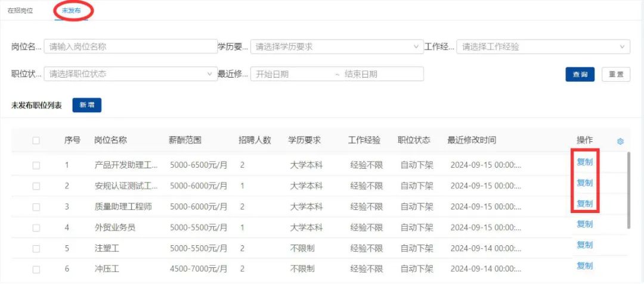Image resolution: width=644 pixels, height=284 pixels.
Task: Click 复制 for the 冲压工 row
Action: click(584, 266)
